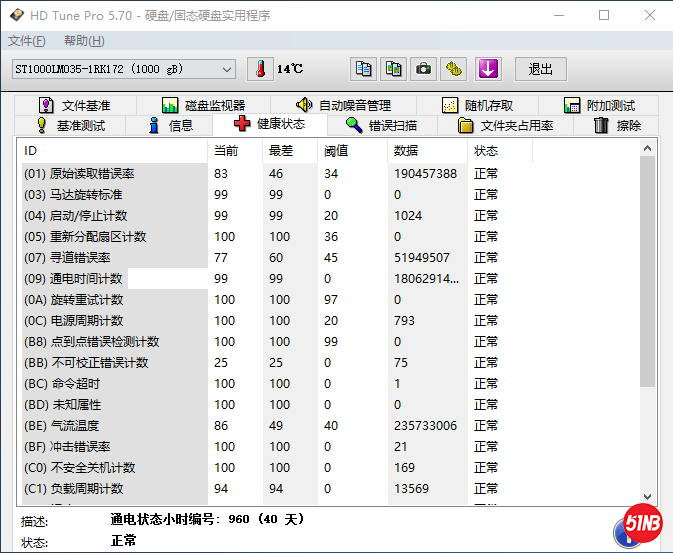This screenshot has height=553, width=673.
Task: Open the 文件(F) menu
Action: click(x=27, y=41)
